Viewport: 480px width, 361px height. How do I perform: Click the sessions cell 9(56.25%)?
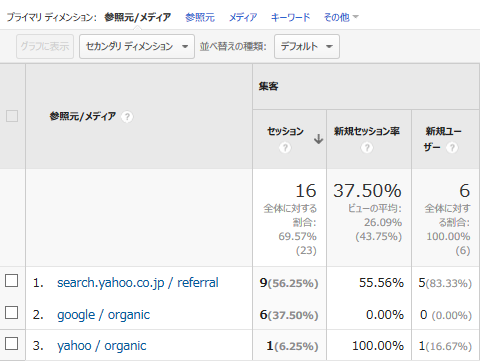[x=289, y=283]
